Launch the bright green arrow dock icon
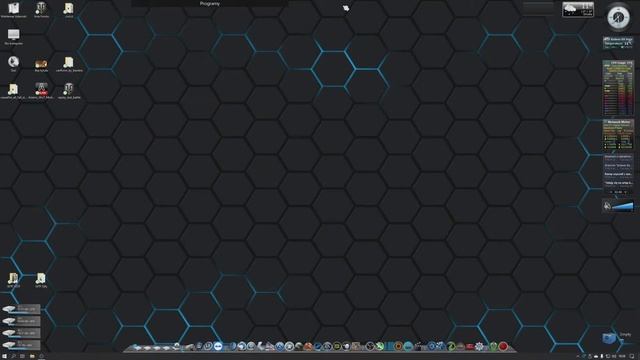 click(380, 347)
